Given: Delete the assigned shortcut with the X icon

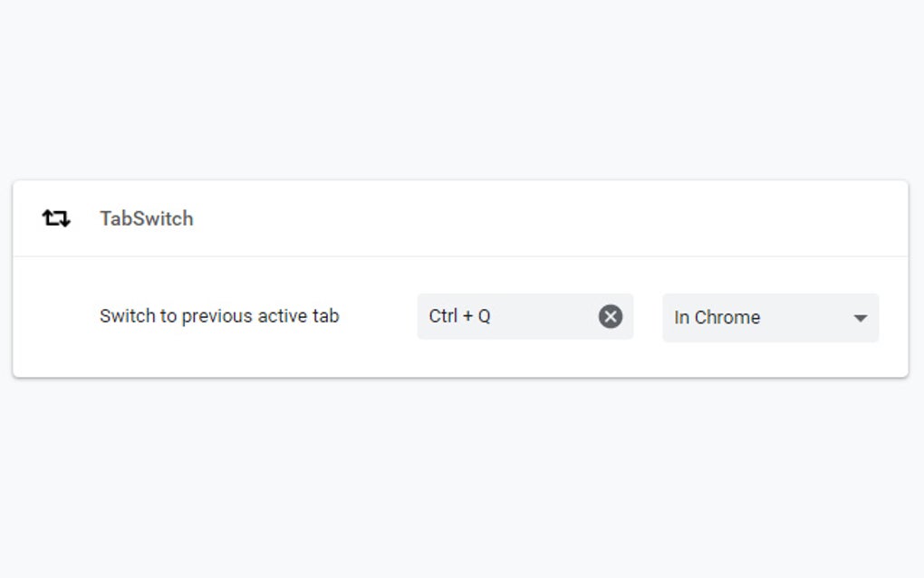Looking at the screenshot, I should 611,316.
